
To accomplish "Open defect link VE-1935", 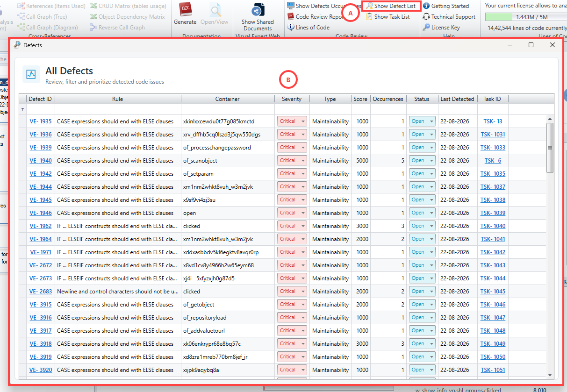I will pos(41,121).
